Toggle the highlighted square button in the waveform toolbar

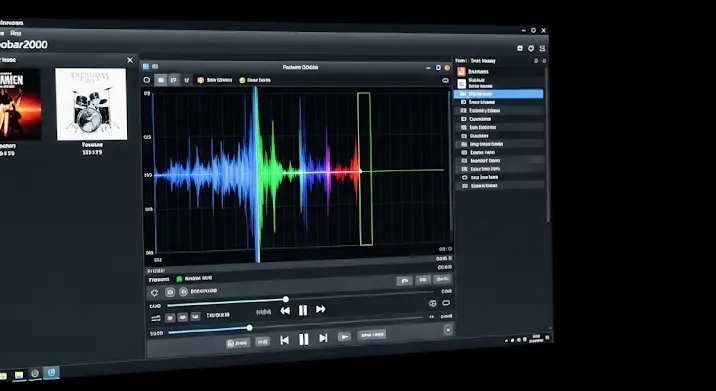(x=160, y=80)
